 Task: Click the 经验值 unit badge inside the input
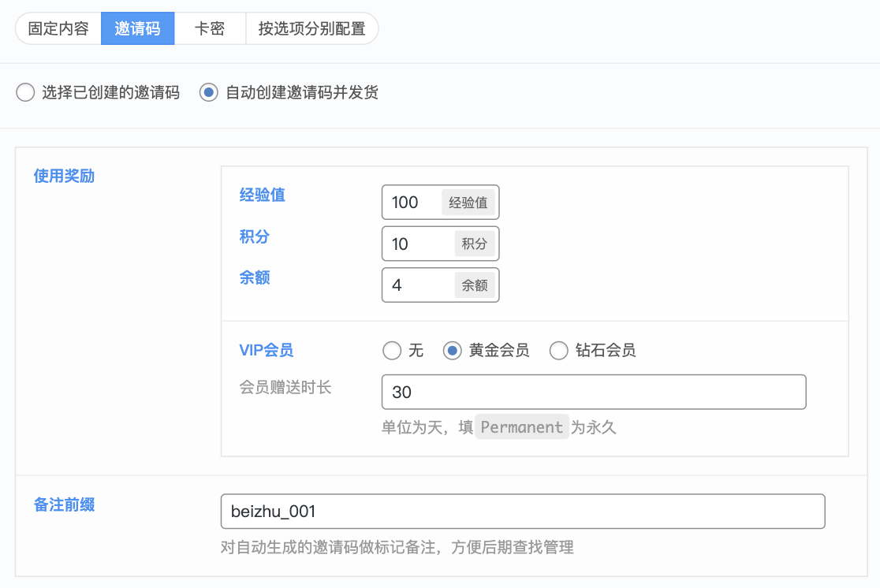tap(468, 202)
